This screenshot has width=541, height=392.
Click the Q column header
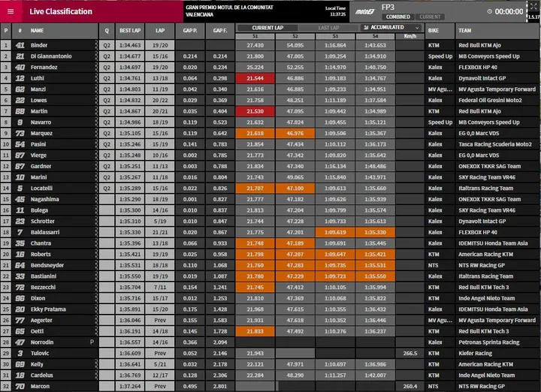pyautogui.click(x=107, y=31)
